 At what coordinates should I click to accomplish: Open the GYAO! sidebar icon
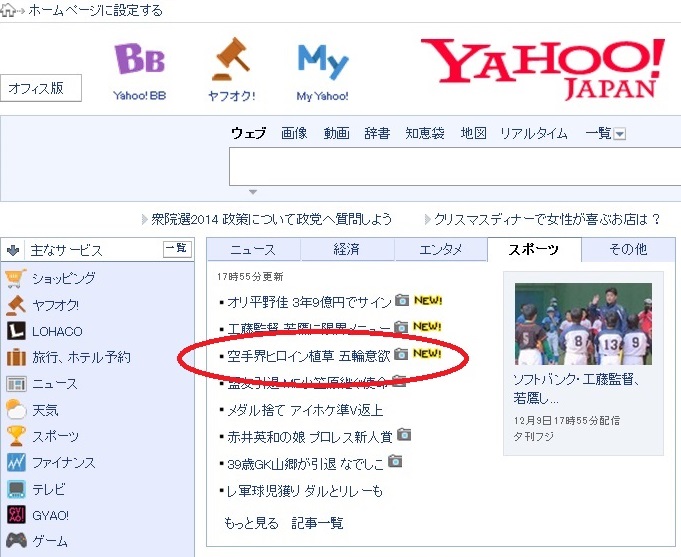click(16, 514)
